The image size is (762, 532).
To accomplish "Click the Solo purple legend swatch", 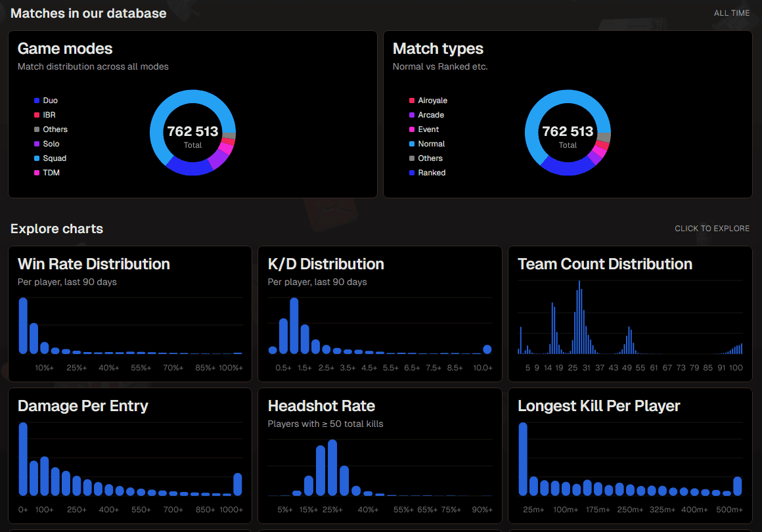I will point(37,144).
